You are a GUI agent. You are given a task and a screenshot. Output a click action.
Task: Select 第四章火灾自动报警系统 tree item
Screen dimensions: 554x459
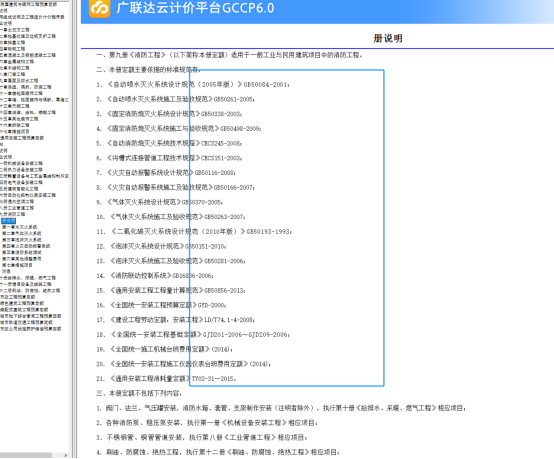pos(26,246)
